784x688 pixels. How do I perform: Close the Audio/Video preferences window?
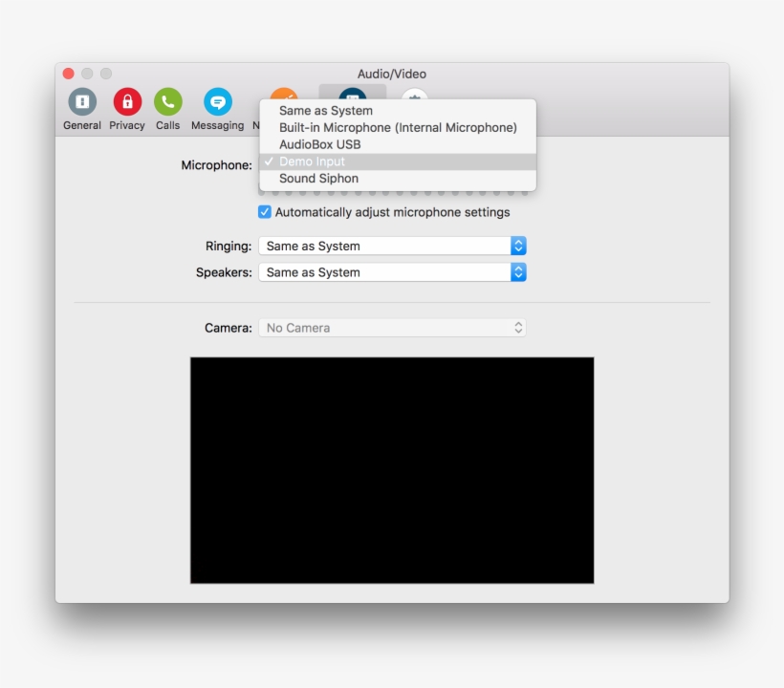69,74
